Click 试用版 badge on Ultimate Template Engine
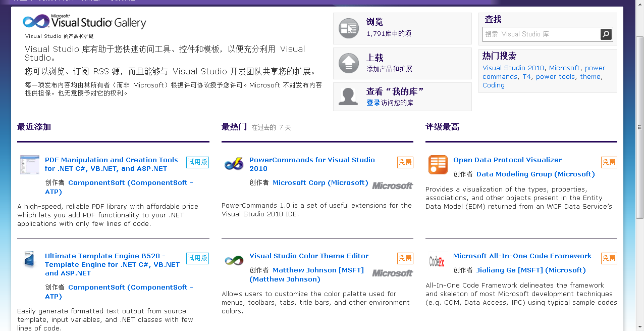 pyautogui.click(x=197, y=258)
